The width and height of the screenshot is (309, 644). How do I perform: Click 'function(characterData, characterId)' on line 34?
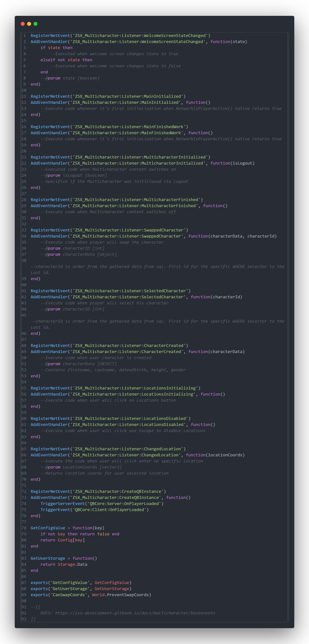pyautogui.click(x=232, y=236)
